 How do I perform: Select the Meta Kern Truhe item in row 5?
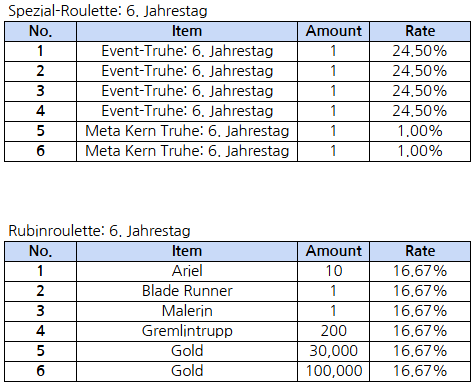click(187, 131)
